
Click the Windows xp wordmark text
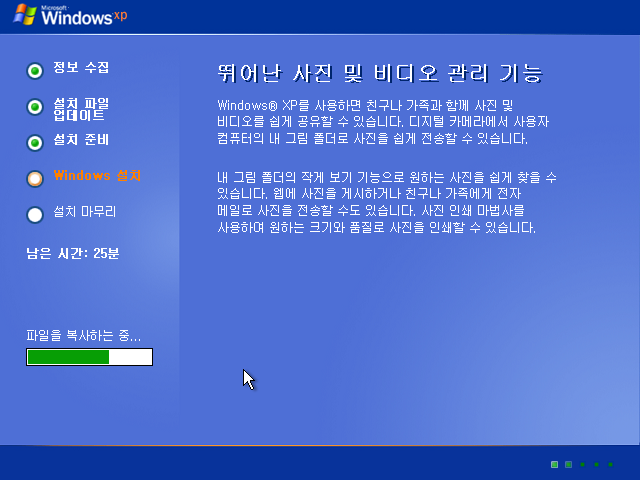pyautogui.click(x=84, y=16)
